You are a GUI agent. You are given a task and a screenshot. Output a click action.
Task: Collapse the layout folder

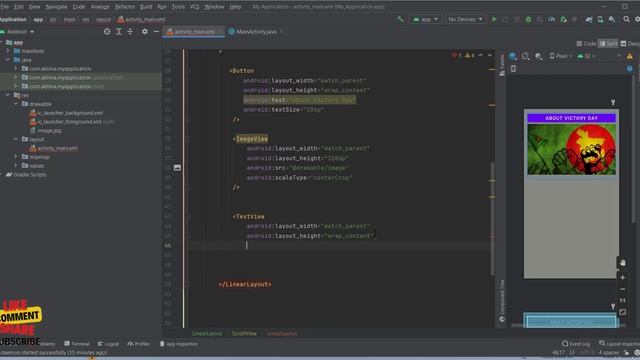16,139
